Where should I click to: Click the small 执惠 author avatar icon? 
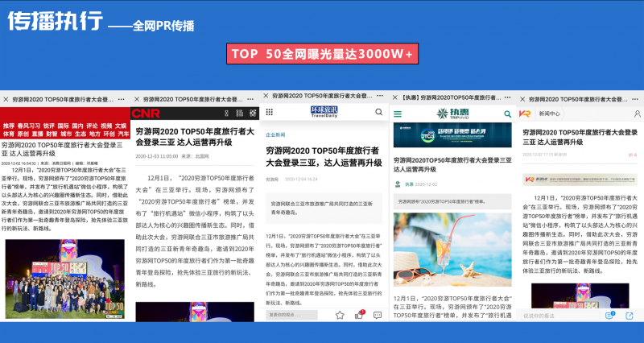[x=398, y=184]
